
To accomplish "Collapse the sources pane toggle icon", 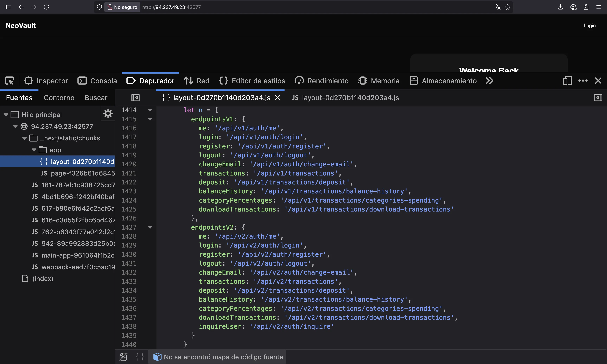I will click(135, 98).
